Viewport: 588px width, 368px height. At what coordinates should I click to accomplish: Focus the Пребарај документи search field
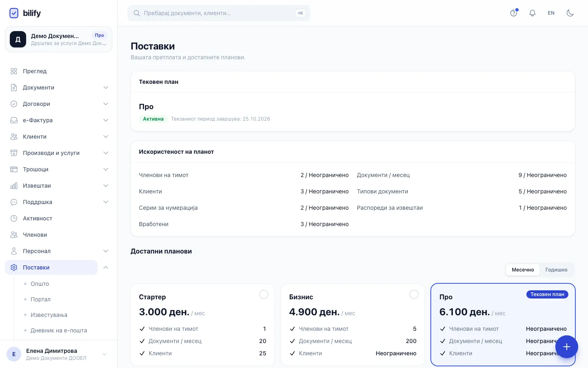pos(219,13)
